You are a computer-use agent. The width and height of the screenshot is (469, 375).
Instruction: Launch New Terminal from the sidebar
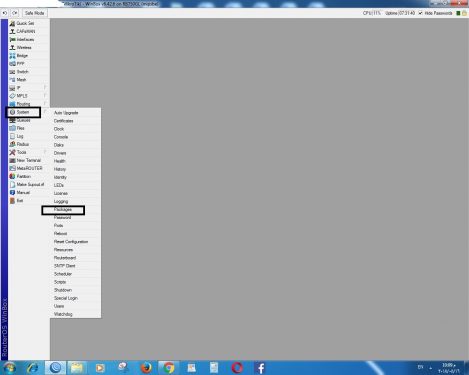[29, 160]
